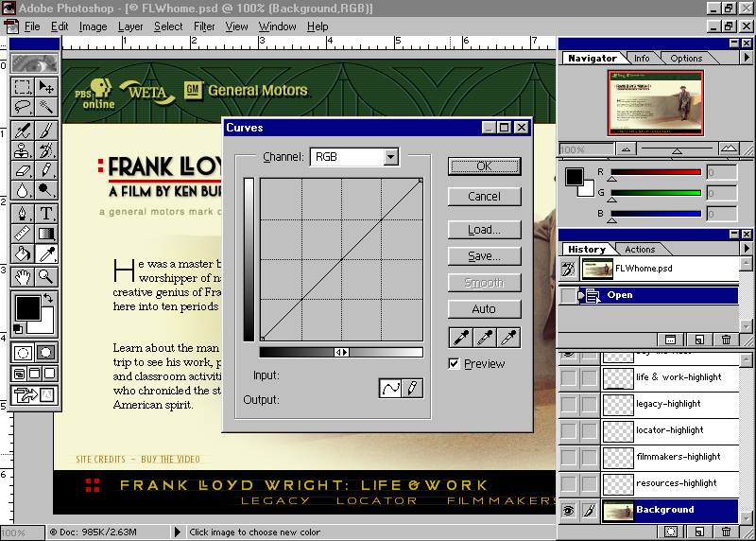Pick the Zoom magnifier tool
This screenshot has height=541, width=756.
tap(46, 276)
